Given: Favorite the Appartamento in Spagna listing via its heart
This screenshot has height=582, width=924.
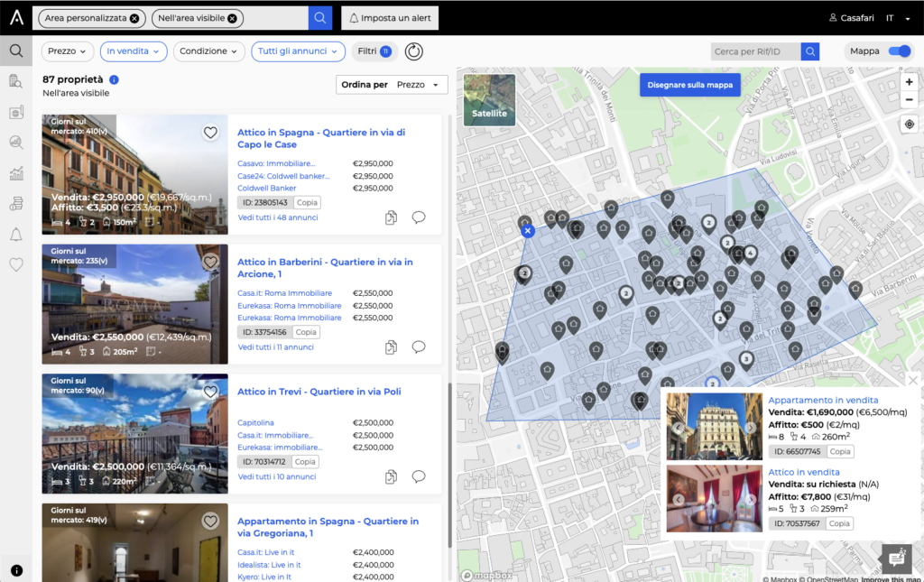Looking at the screenshot, I should [210, 521].
